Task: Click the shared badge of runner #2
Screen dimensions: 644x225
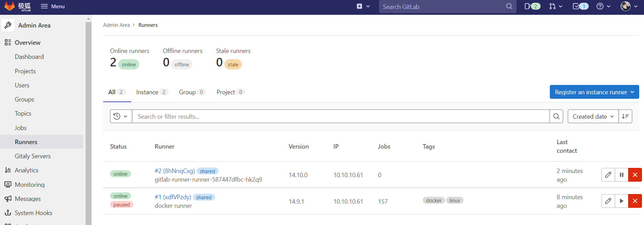Action: [x=208, y=171]
